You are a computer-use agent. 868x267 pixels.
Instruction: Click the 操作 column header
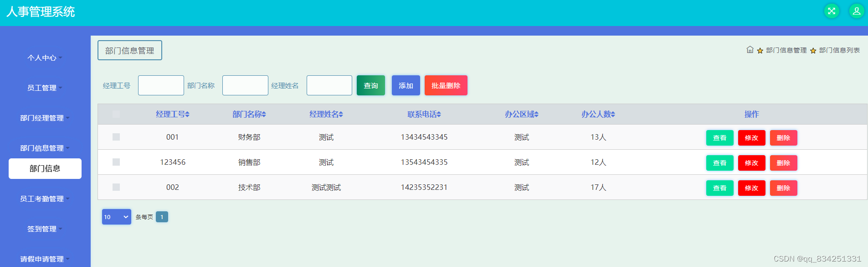[752, 114]
